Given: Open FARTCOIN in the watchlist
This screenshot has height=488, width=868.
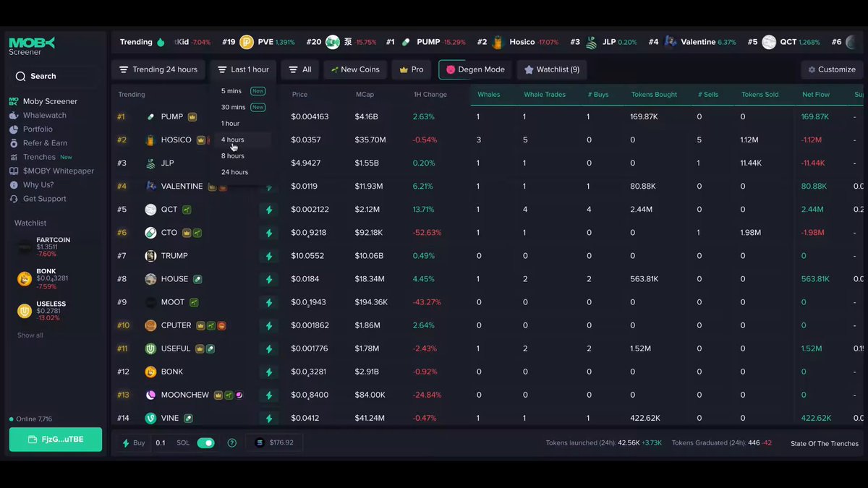Looking at the screenshot, I should pyautogui.click(x=54, y=247).
